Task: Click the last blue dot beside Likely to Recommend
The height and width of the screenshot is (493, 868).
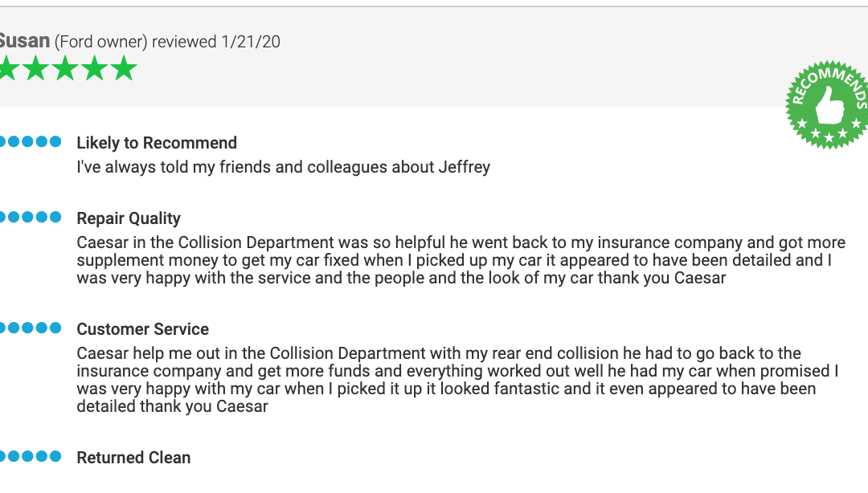Action: (55, 141)
